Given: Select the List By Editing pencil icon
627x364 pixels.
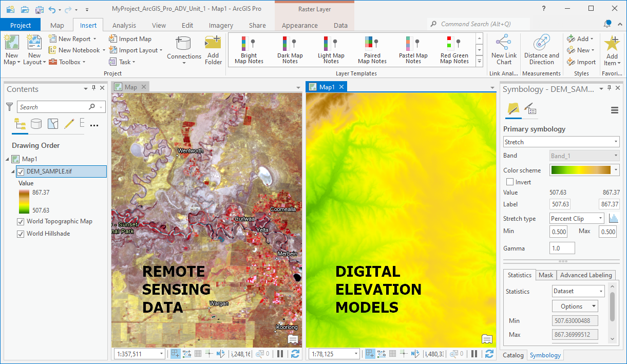Looking at the screenshot, I should 69,124.
